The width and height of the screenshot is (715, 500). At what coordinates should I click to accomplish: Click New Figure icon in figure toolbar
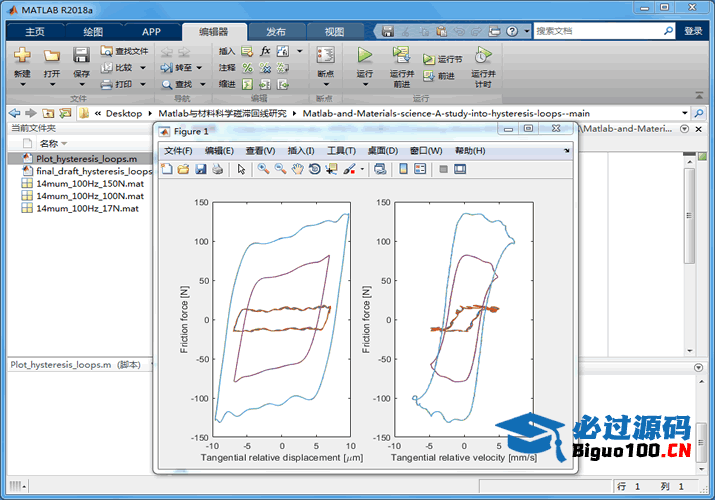point(167,169)
